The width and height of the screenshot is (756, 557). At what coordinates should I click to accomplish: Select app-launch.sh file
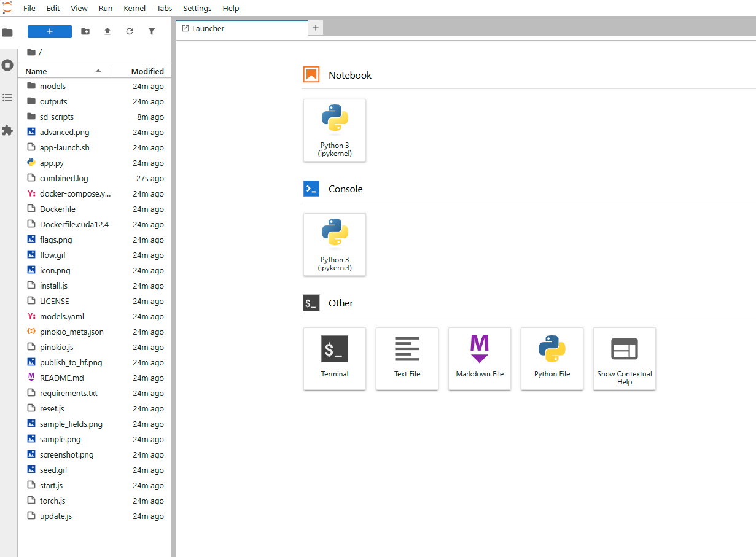click(95, 147)
